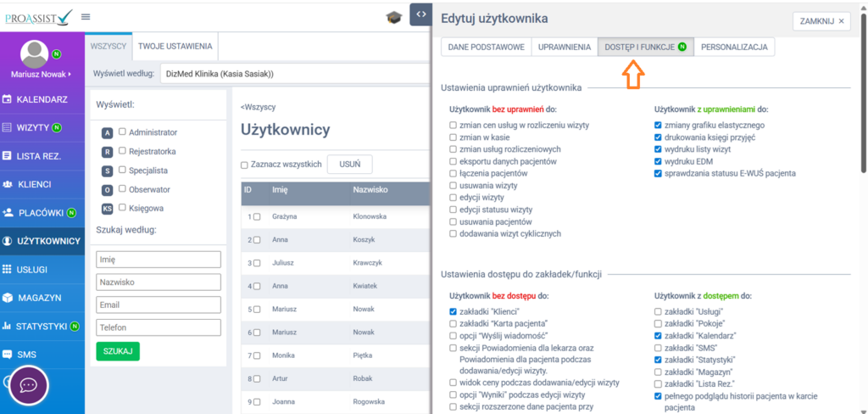The height and width of the screenshot is (414, 868).
Task: Open Kalendarz from the sidebar
Action: tap(42, 99)
